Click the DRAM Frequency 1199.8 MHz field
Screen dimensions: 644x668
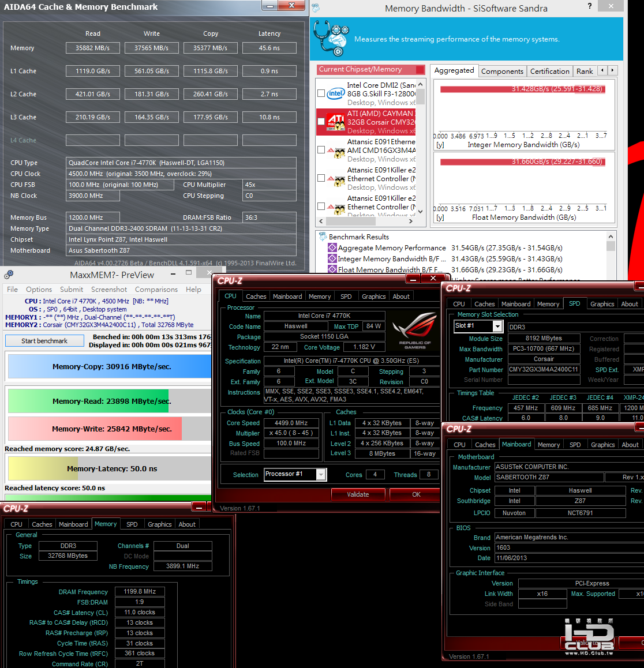point(140,591)
